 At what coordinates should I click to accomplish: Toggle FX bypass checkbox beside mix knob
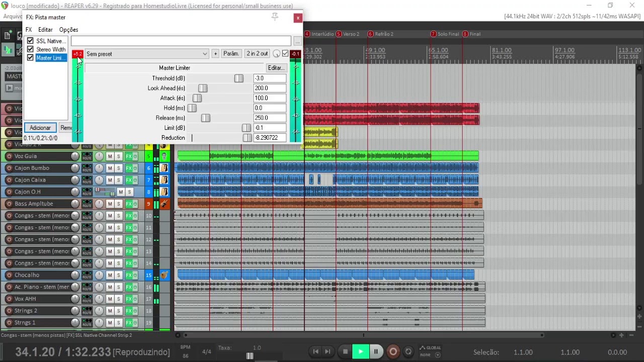pos(285,54)
